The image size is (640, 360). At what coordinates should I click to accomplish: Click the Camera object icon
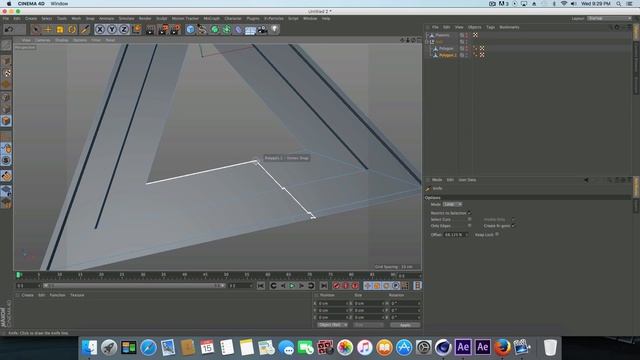point(262,29)
